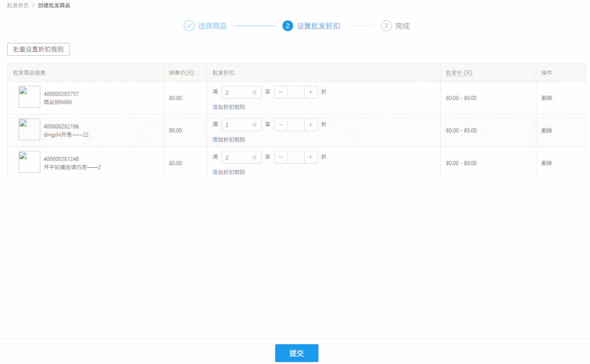Click 拼单价 80.00 of dingshi开售 row
Screen dimensions: 590x364
(176, 131)
